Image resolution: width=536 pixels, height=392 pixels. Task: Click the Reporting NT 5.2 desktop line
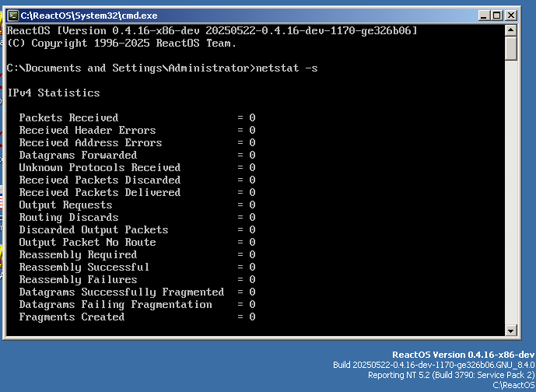pyautogui.click(x=451, y=375)
